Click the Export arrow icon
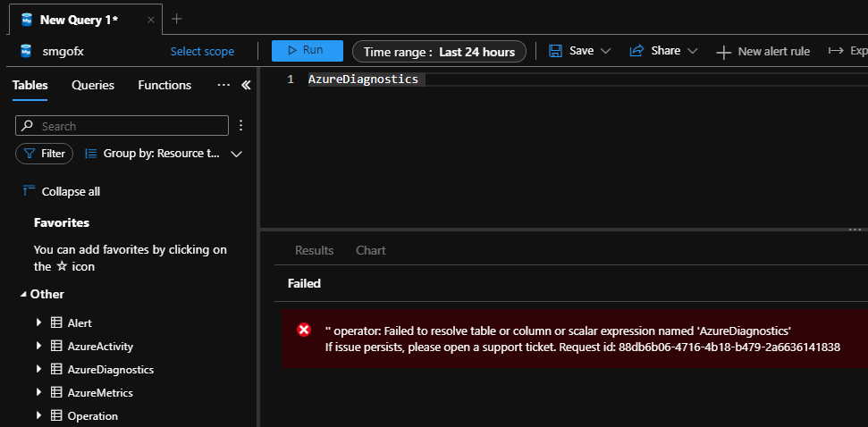The height and width of the screenshot is (427, 868). click(x=835, y=51)
